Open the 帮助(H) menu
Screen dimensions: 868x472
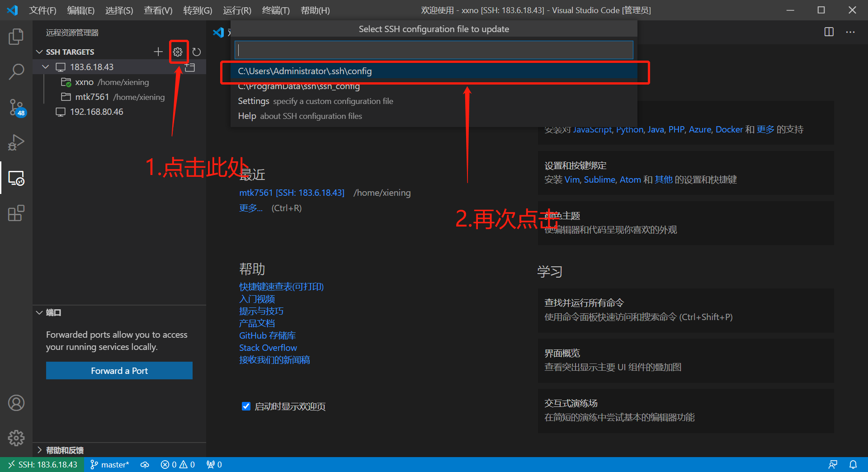[315, 10]
